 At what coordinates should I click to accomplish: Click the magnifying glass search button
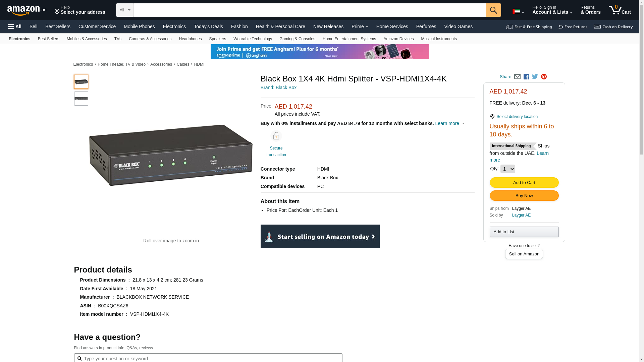coord(493,10)
